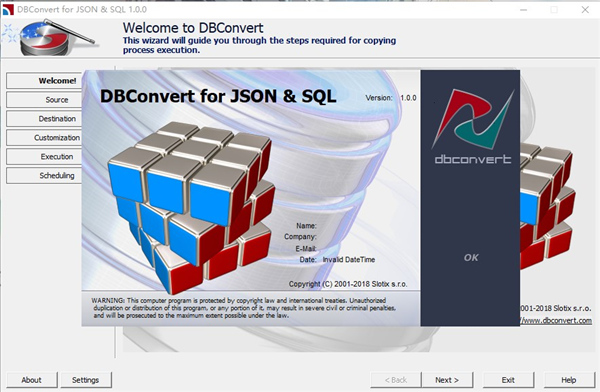Click the OK button in About dialog
Viewport: 600px width, 392px height.
point(471,258)
